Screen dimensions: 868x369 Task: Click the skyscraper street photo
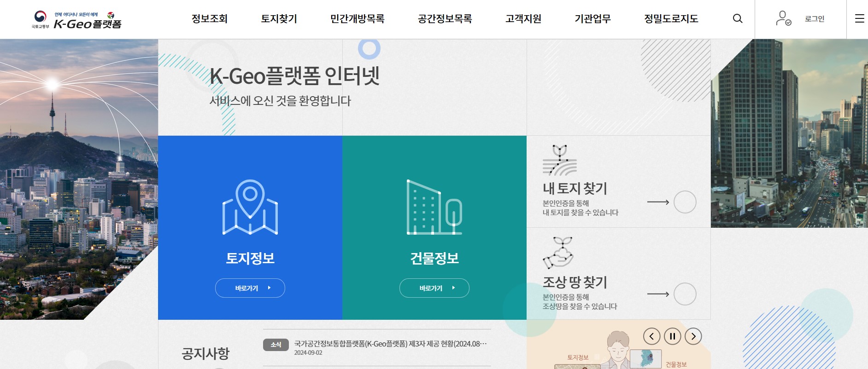(x=789, y=133)
